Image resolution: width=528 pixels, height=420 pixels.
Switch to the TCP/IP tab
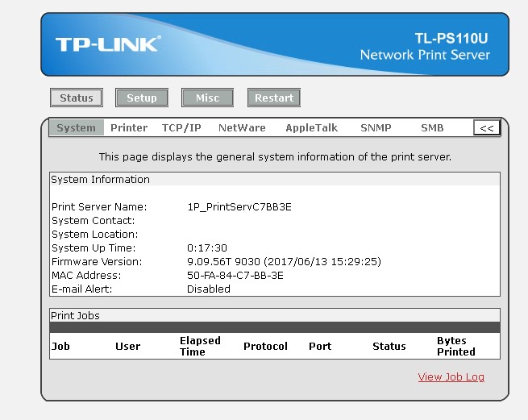(x=181, y=127)
